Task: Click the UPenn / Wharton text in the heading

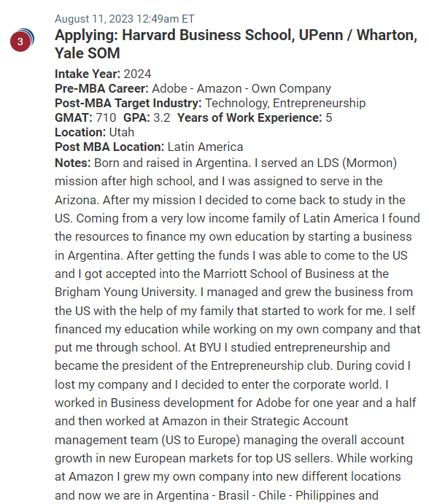Action: pos(358,35)
